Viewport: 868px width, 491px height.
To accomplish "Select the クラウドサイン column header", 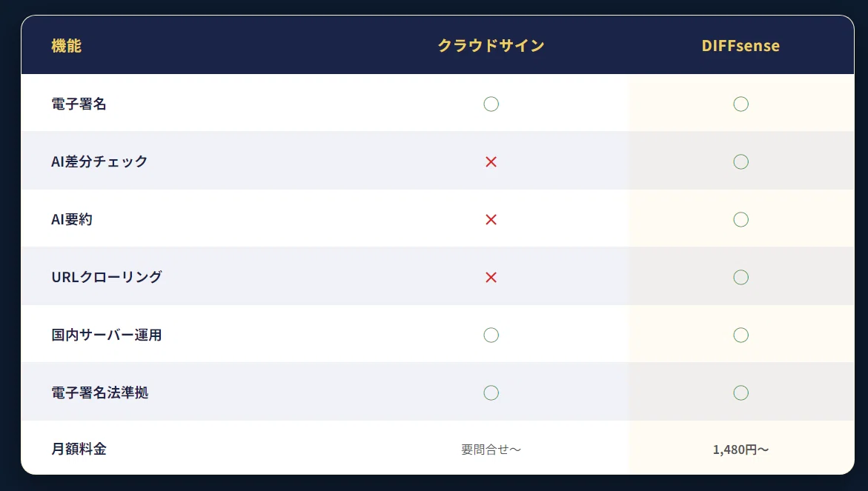I will click(491, 45).
